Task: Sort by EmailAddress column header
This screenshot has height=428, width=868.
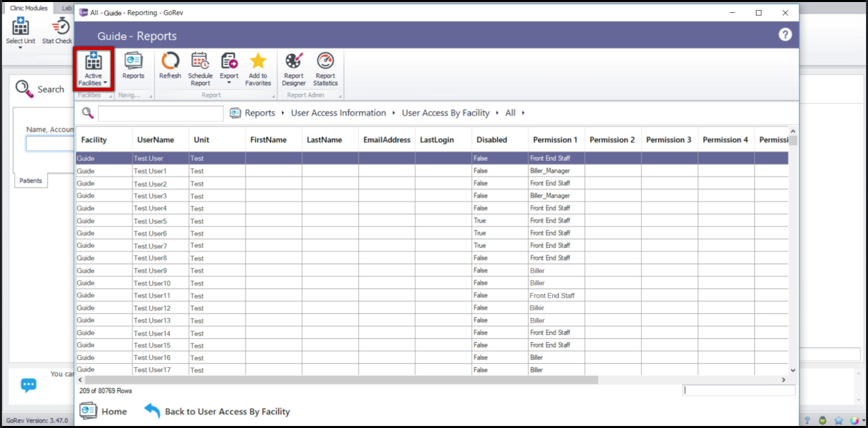Action: click(x=387, y=140)
